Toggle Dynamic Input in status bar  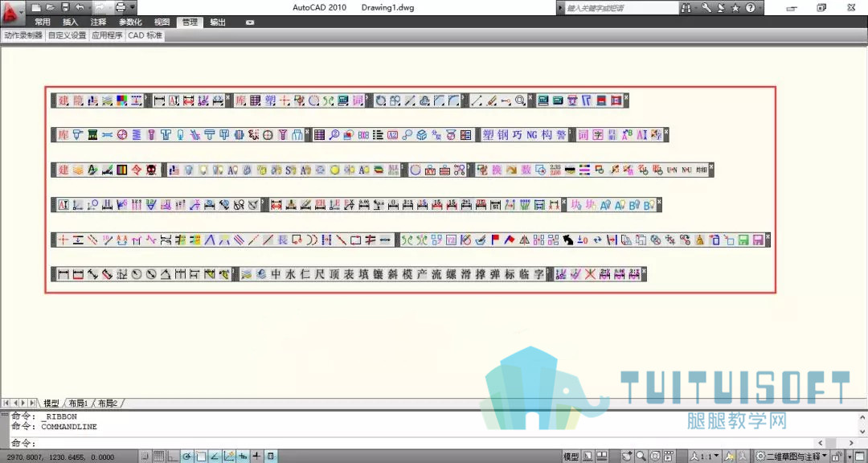[x=243, y=457]
